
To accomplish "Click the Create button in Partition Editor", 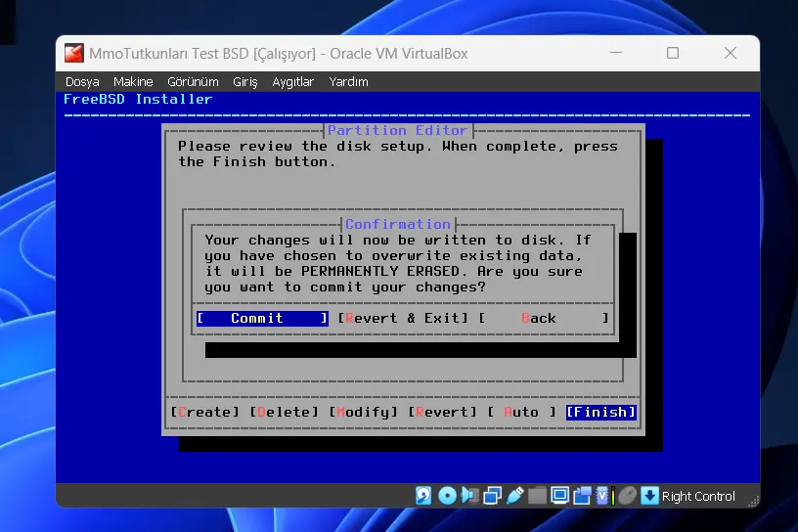I will tap(204, 412).
